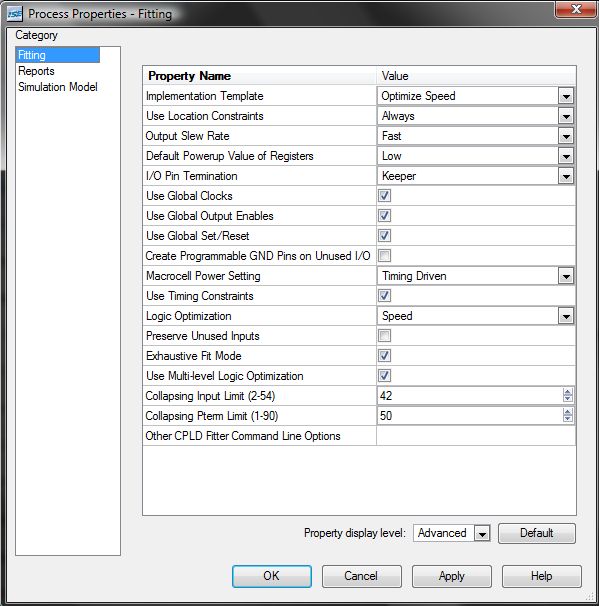The image size is (599, 606).
Task: Open the Property display level dropdown
Action: (x=482, y=534)
